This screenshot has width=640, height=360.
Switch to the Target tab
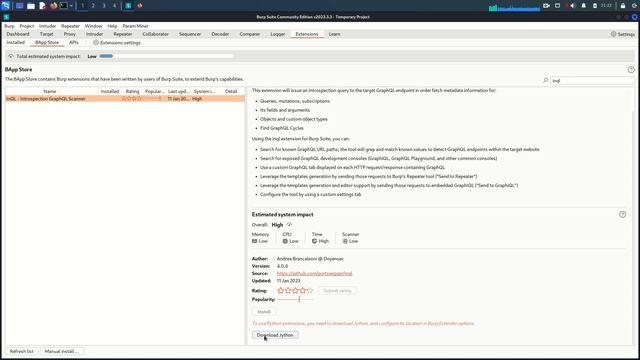click(x=47, y=34)
